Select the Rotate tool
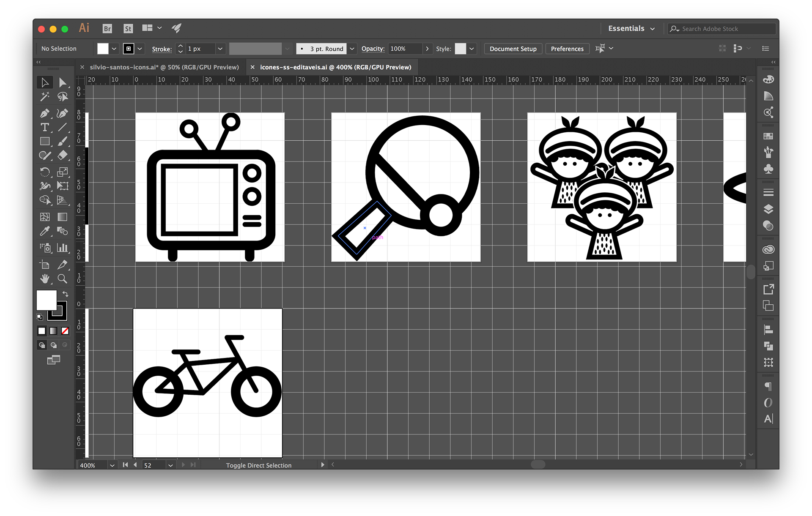Viewport: 812px width, 516px height. (44, 172)
